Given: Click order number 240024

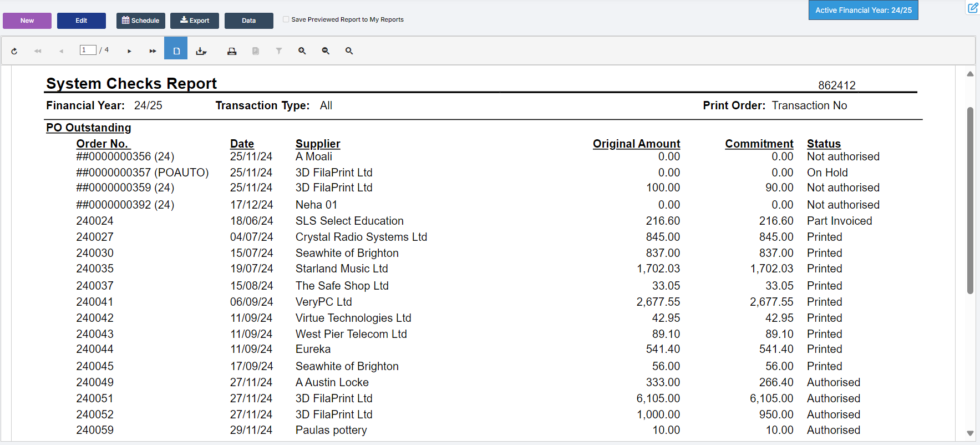Looking at the screenshot, I should (95, 221).
